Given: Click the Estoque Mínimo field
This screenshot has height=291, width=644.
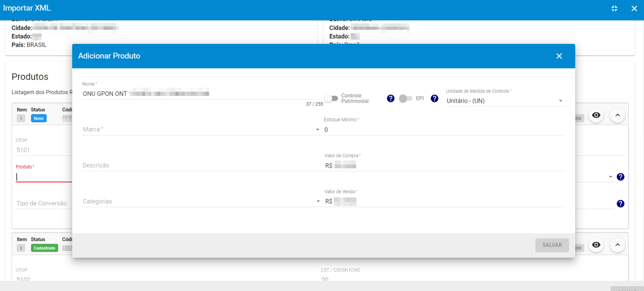Looking at the screenshot, I should pyautogui.click(x=444, y=129).
